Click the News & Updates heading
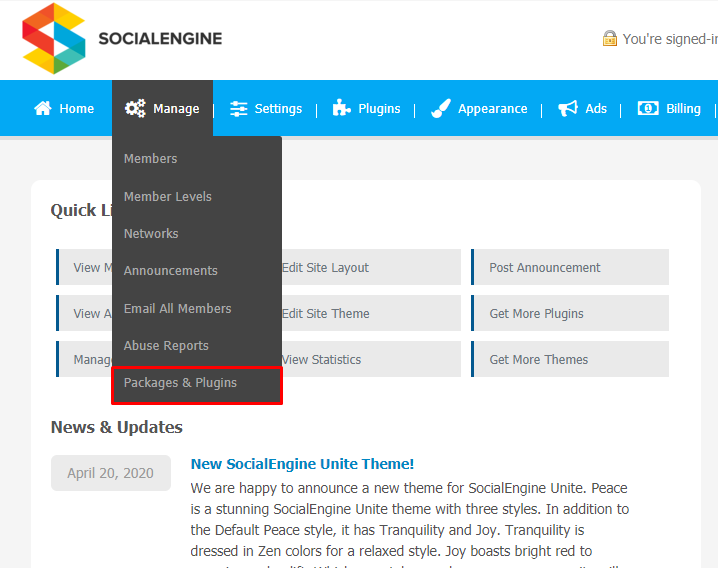This screenshot has height=568, width=718. 117,427
